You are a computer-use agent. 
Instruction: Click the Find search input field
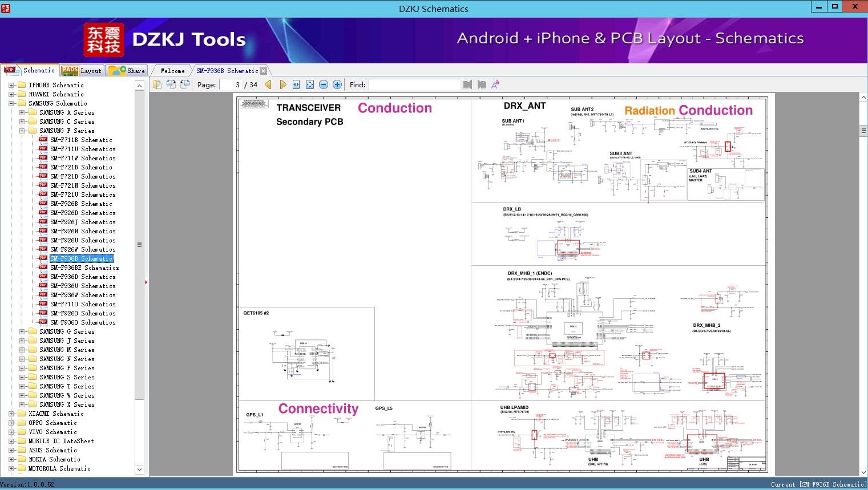pyautogui.click(x=414, y=84)
